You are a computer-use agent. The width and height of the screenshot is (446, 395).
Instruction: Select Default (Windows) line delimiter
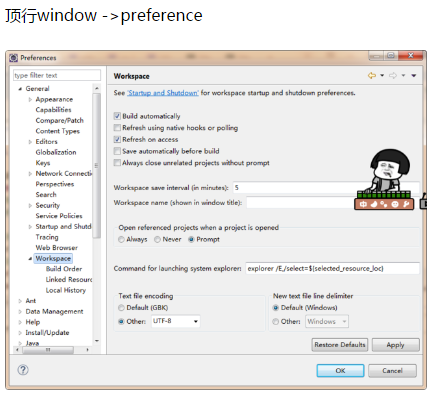coord(276,307)
